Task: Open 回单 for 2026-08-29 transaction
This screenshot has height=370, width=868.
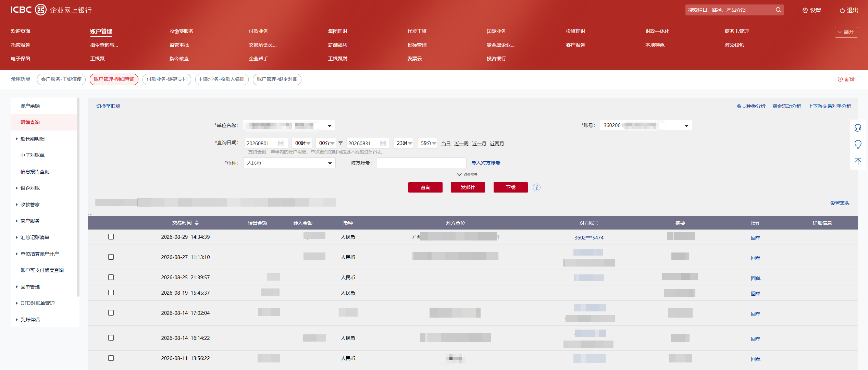Action: tap(755, 238)
